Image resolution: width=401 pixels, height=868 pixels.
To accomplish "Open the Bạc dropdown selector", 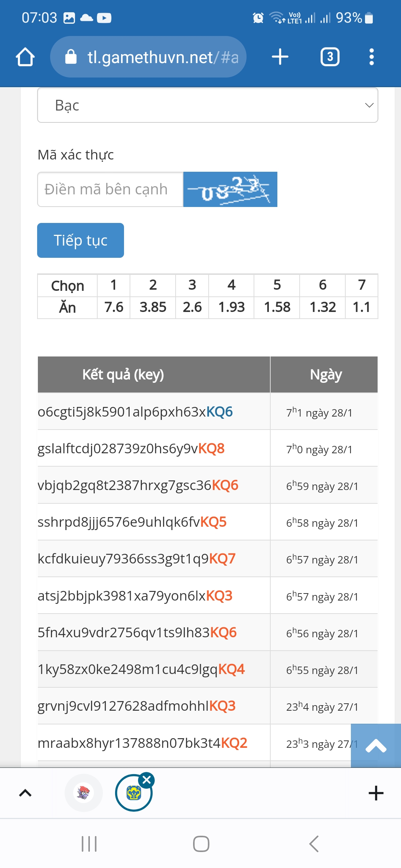I will pyautogui.click(x=208, y=105).
